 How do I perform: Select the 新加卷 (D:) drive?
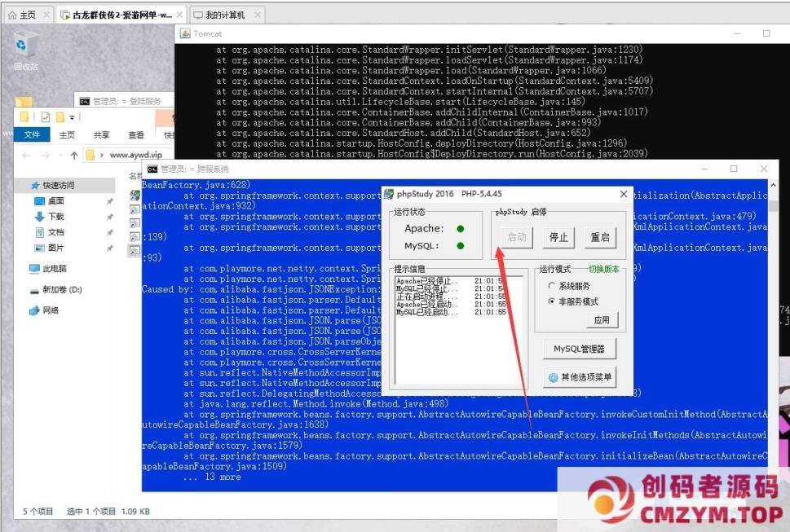coord(61,289)
